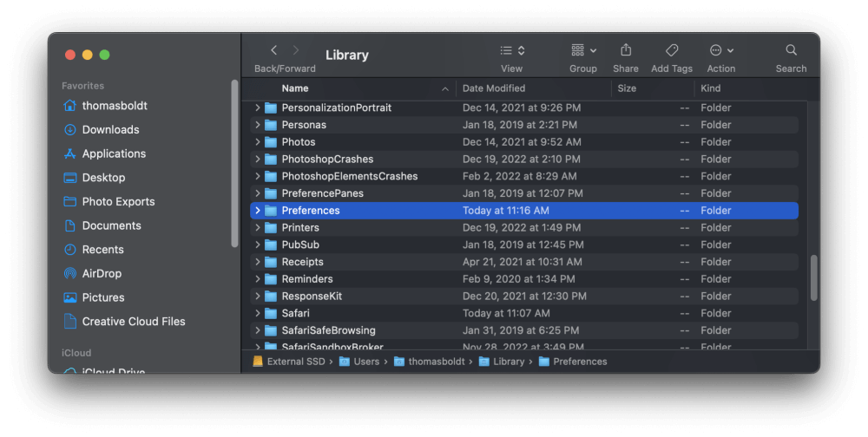This screenshot has width=868, height=437.
Task: Select the Personas folder icon
Action: 271,125
